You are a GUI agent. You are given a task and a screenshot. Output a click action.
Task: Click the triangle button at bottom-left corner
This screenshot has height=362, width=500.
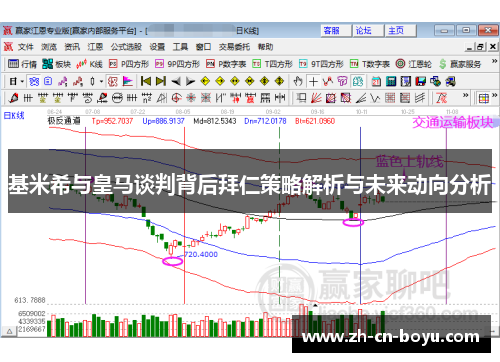(x=9, y=331)
